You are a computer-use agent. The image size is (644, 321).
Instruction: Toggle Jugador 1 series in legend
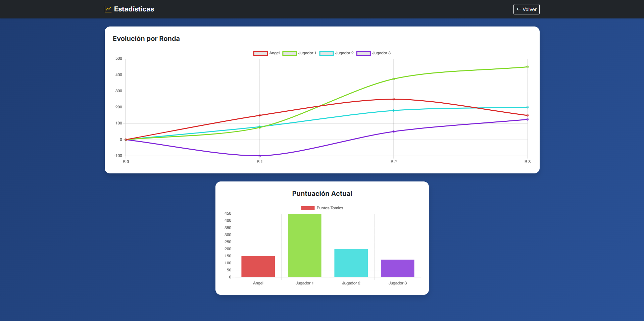299,53
